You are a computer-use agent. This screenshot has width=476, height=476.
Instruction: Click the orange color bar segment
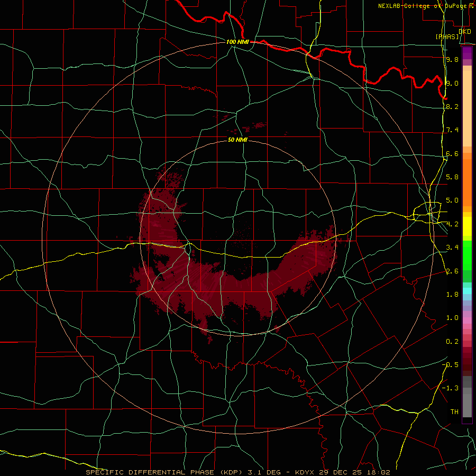(x=467, y=183)
